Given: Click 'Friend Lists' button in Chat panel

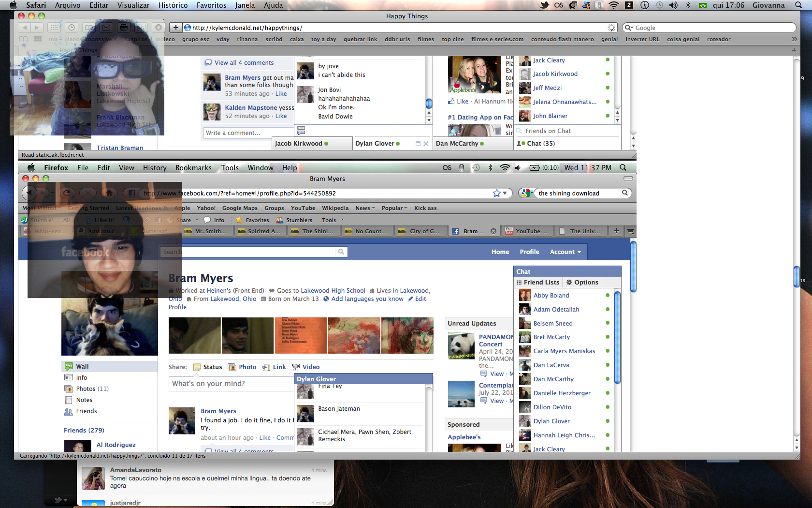Looking at the screenshot, I should point(538,283).
